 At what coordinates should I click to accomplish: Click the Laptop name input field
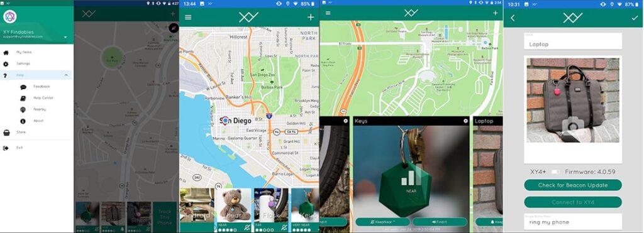[573, 41]
